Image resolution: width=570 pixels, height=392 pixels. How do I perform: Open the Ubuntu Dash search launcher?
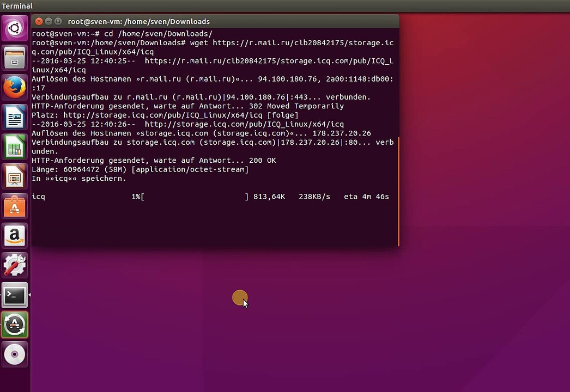point(15,28)
